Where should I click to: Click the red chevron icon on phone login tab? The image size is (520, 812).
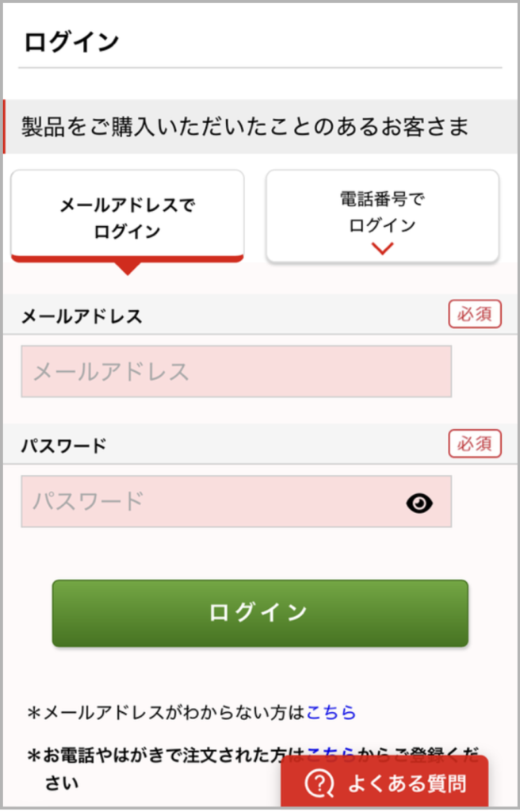click(x=382, y=247)
